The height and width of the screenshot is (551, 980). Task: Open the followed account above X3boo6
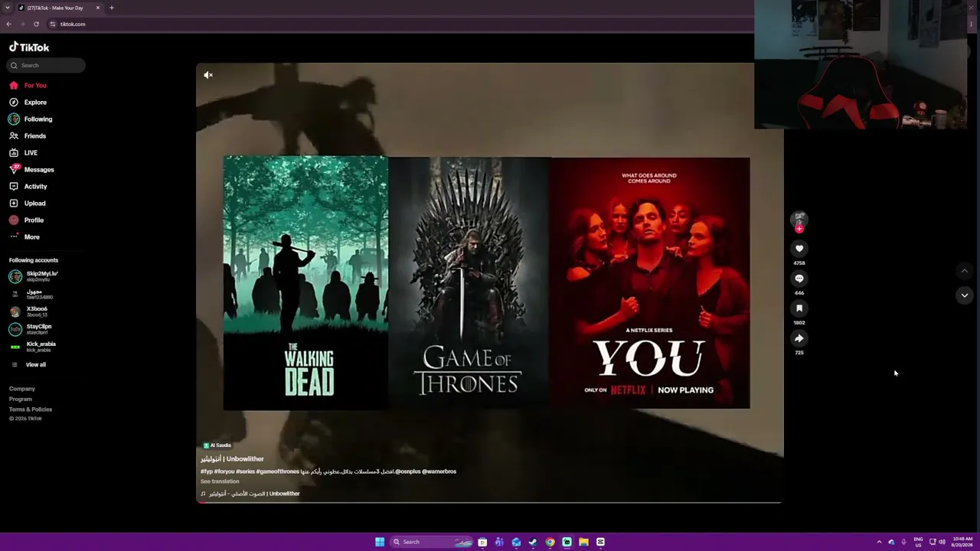click(31, 294)
